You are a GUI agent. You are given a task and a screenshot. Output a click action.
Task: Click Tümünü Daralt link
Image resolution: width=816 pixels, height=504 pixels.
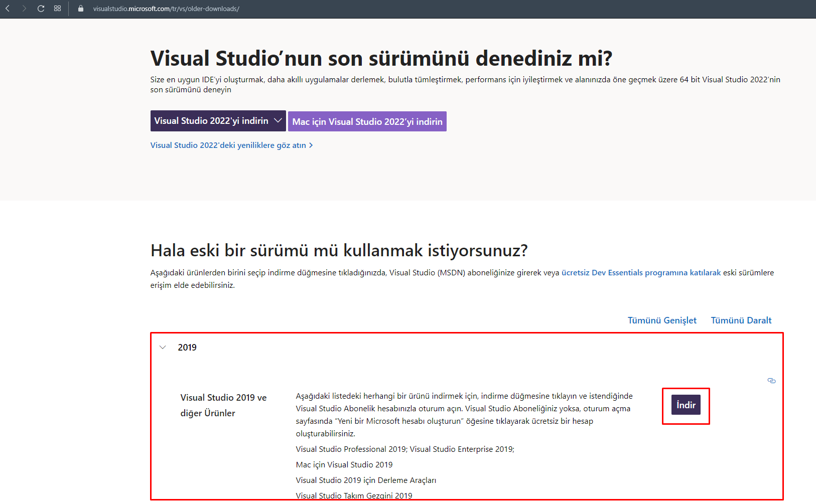(x=741, y=320)
